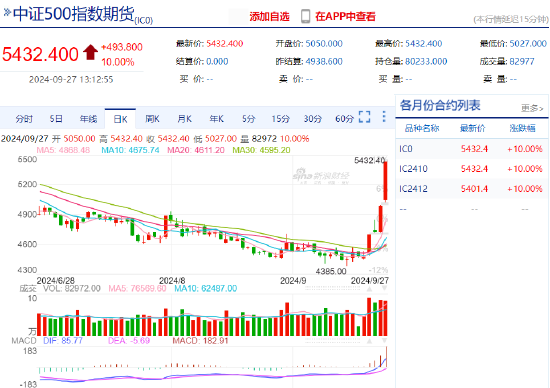The width and height of the screenshot is (550, 388).
Task: Click the DEA: -5.69 MACD label
Action: point(129,341)
